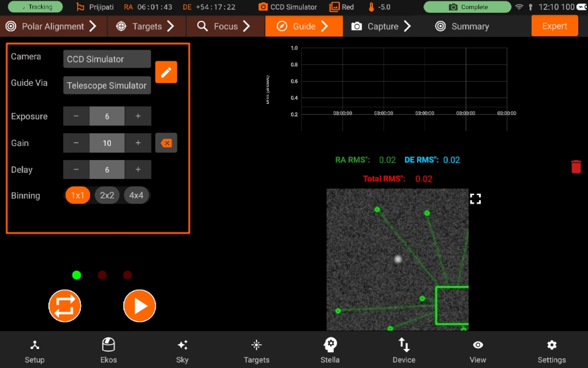Click the Gain reset backspace icon
This screenshot has width=588, height=368.
166,143
